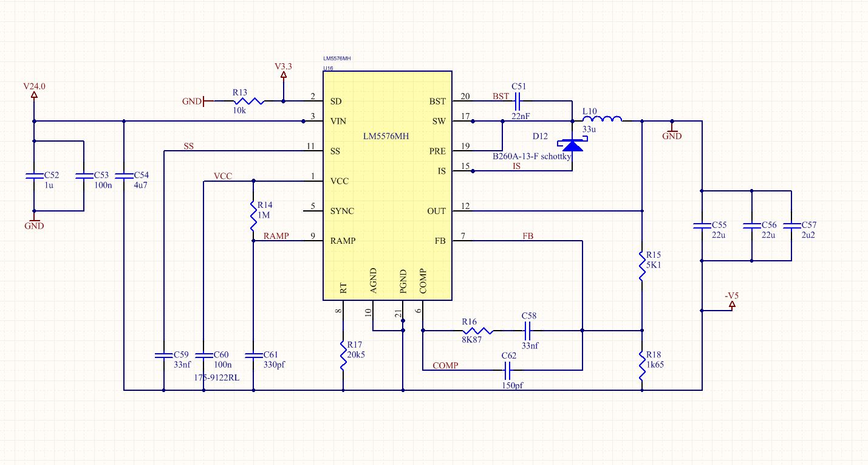Select the C57 capacitor symbol
The width and height of the screenshot is (868, 465).
click(x=791, y=226)
